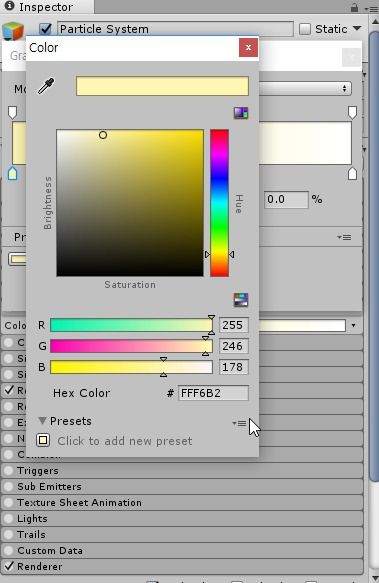The width and height of the screenshot is (379, 583).
Task: Open the Static dropdown arrow
Action: point(357,28)
